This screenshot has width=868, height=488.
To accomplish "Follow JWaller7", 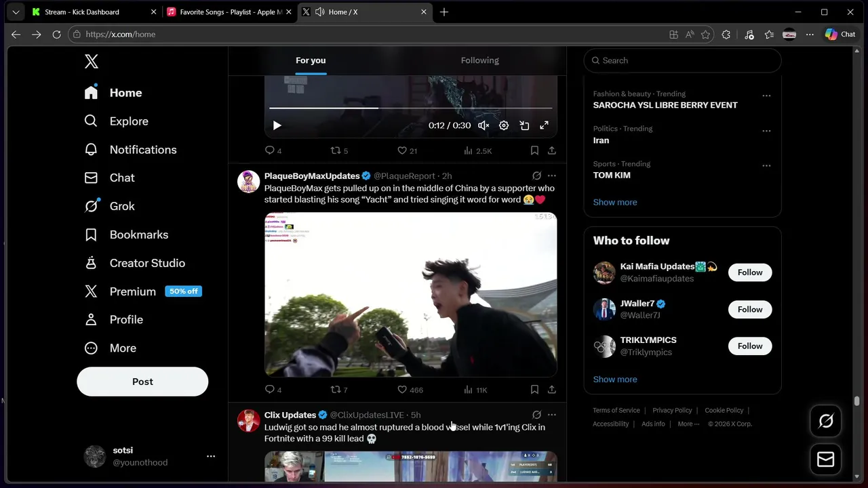I will pyautogui.click(x=750, y=309).
